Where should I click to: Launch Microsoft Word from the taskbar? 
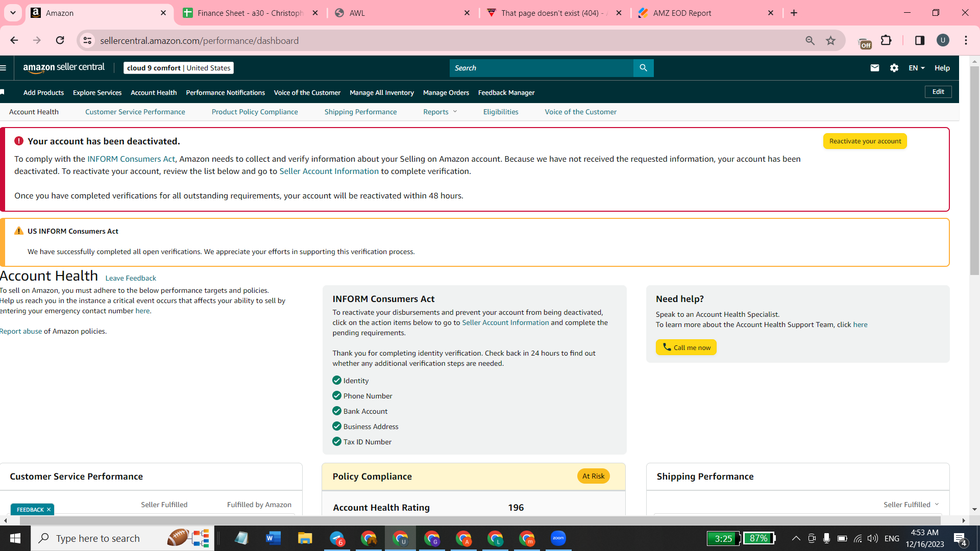pos(273,538)
